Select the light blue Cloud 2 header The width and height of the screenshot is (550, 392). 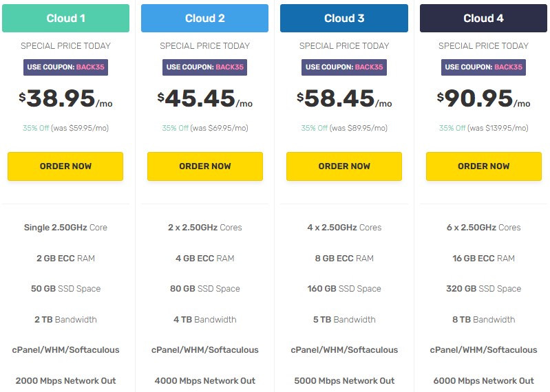point(204,19)
